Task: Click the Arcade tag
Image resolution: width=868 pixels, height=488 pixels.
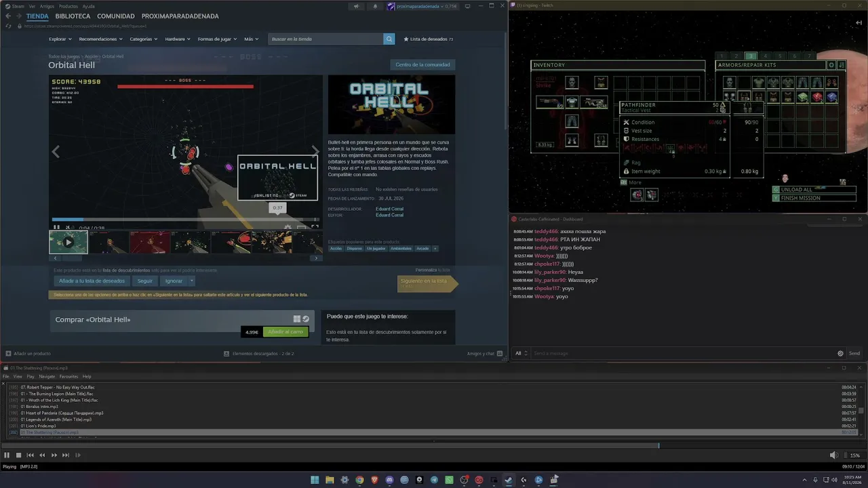Action: pyautogui.click(x=422, y=248)
